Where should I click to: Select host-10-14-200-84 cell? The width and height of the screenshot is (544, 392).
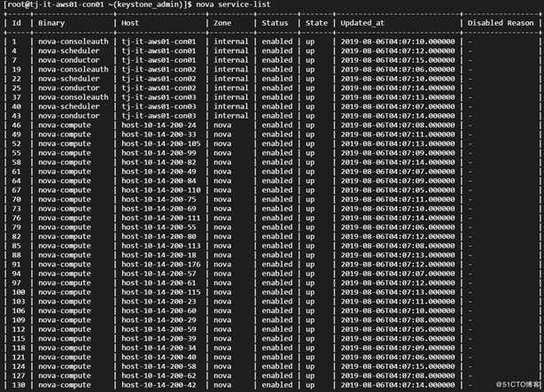[x=159, y=181]
